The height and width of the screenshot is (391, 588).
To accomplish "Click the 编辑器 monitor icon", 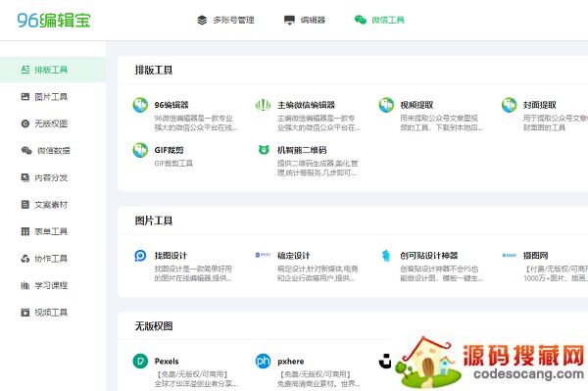I will click(289, 20).
